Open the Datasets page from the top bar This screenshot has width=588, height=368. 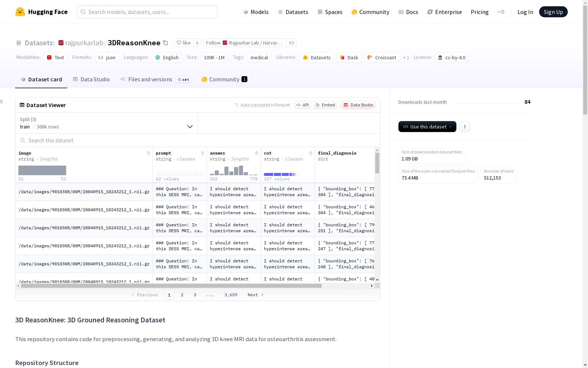pos(293,12)
